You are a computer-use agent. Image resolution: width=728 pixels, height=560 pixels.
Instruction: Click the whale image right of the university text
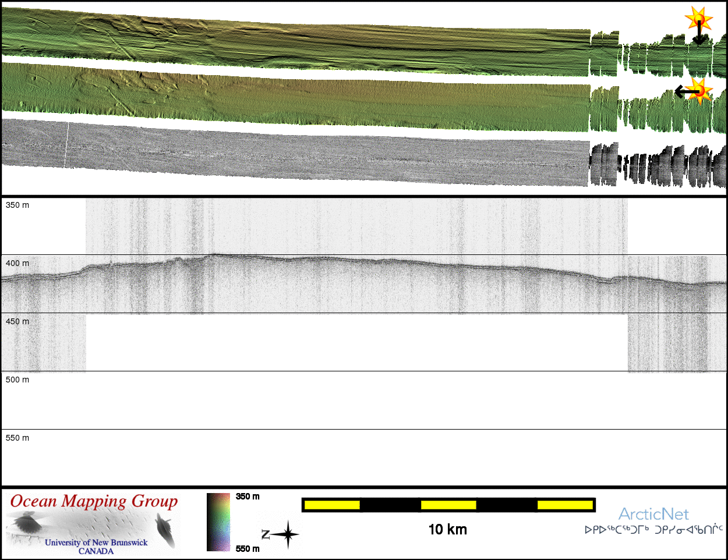click(166, 530)
